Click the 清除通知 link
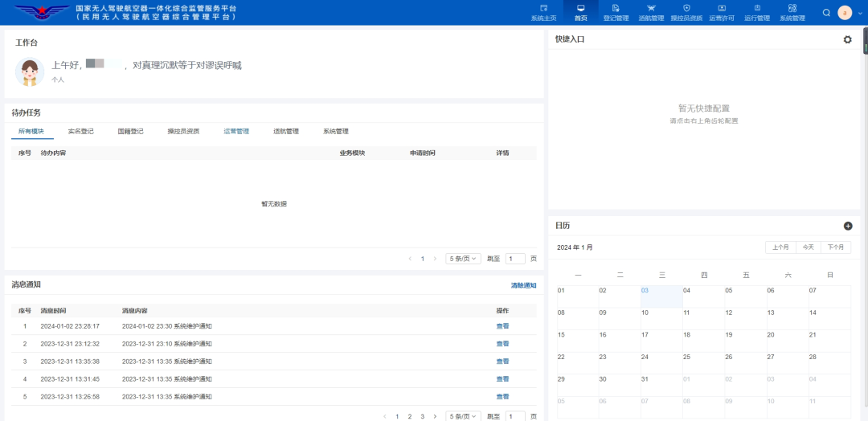Screen dimensions: 868x421 point(524,285)
